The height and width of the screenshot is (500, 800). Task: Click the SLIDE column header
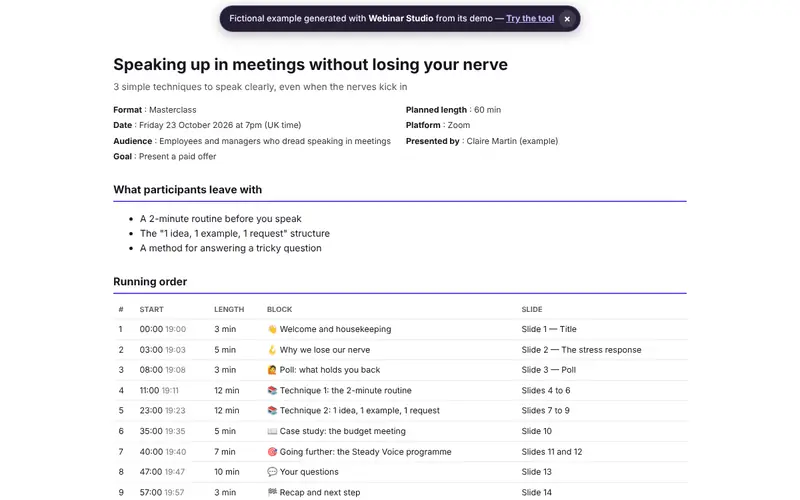point(532,309)
